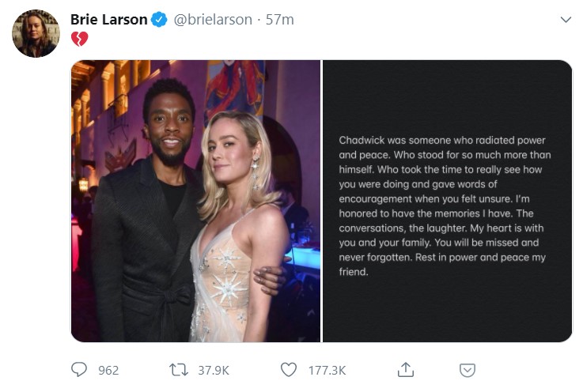
Task: Open the tribute message text image
Action: coord(447,202)
